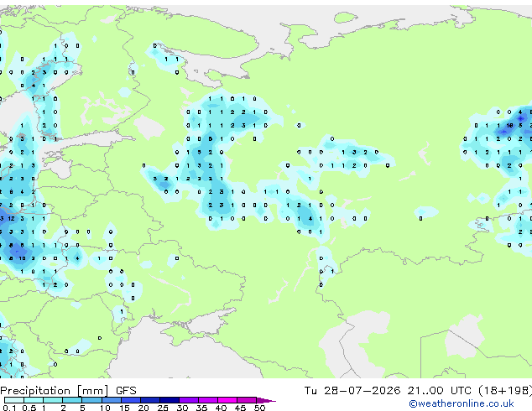Select the 2–5 mm legend color swatch
Viewport: 532px width, 411px height.
coord(72,400)
